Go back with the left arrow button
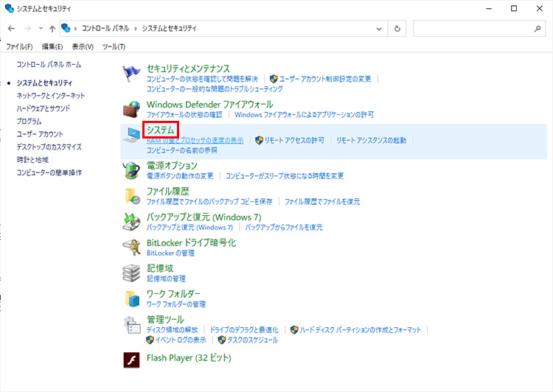 (11, 29)
